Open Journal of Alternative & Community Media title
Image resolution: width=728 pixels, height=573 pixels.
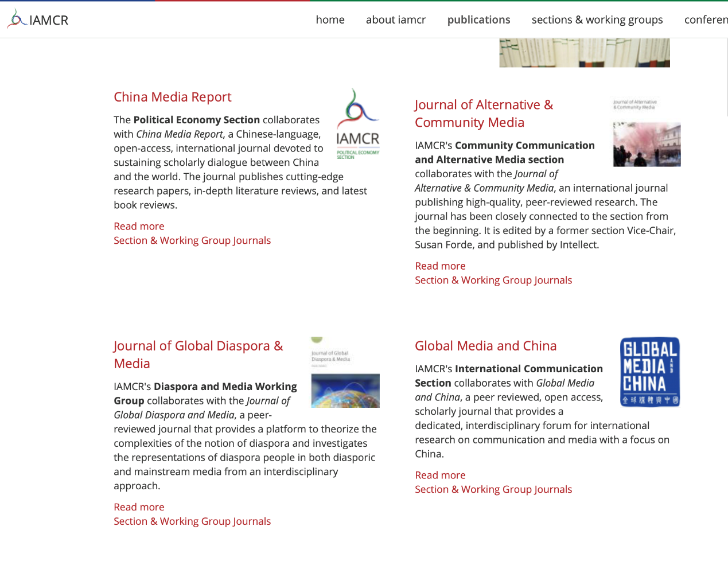coord(484,114)
